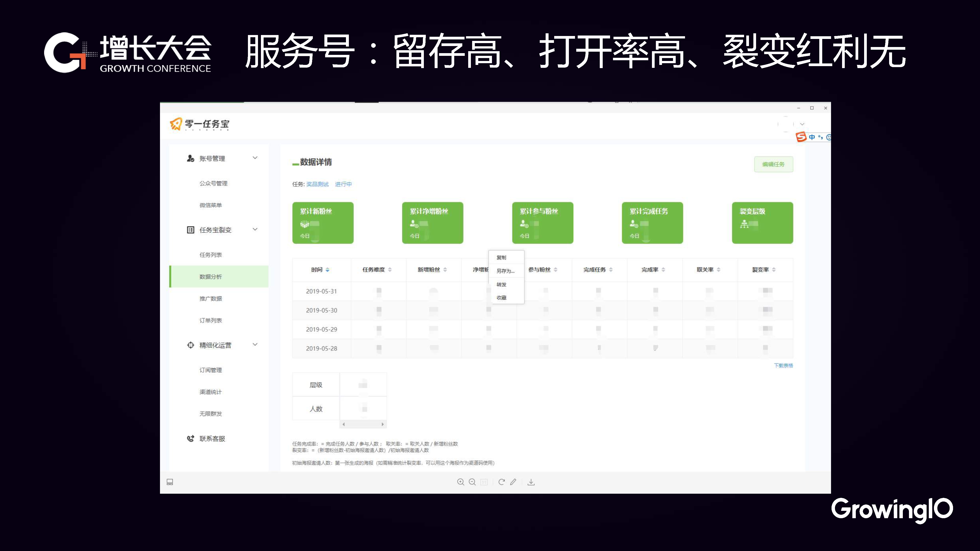980x551 pixels.
Task: Open 订阅管理 in the sidebar
Action: [x=211, y=370]
